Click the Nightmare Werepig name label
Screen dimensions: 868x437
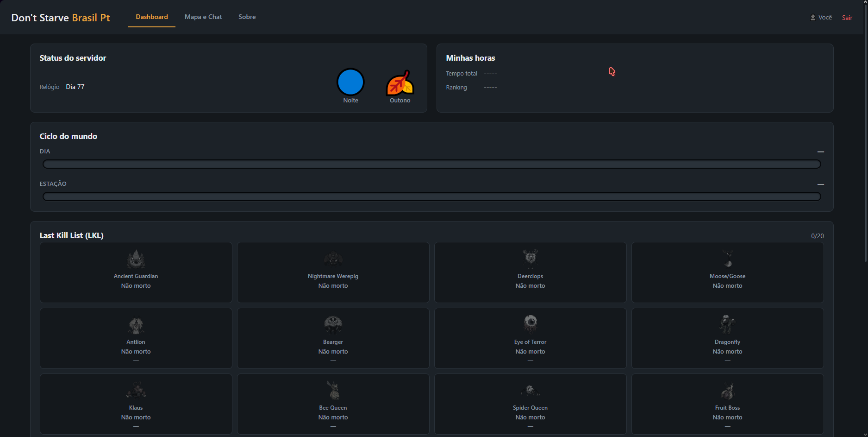(x=333, y=276)
